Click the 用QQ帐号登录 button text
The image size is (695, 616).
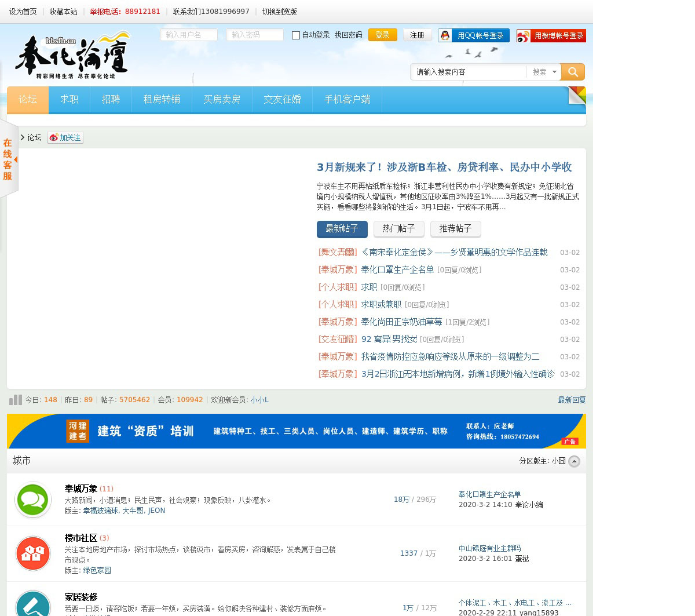[x=481, y=35]
